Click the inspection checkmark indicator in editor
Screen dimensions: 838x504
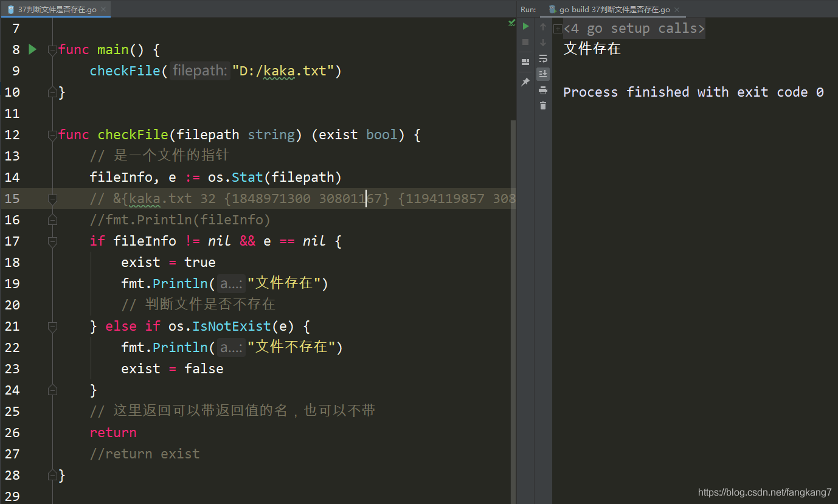(x=511, y=23)
